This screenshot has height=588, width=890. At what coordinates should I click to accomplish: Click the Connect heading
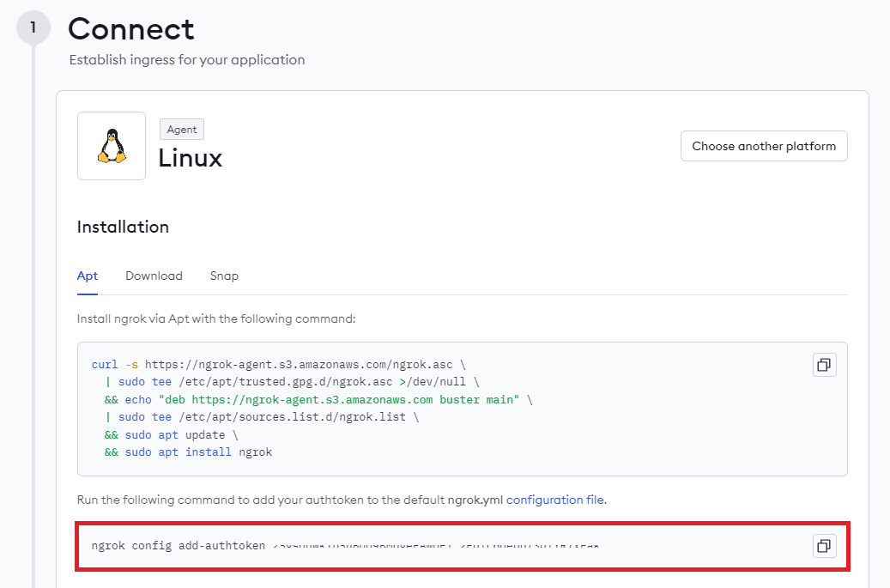pos(131,29)
